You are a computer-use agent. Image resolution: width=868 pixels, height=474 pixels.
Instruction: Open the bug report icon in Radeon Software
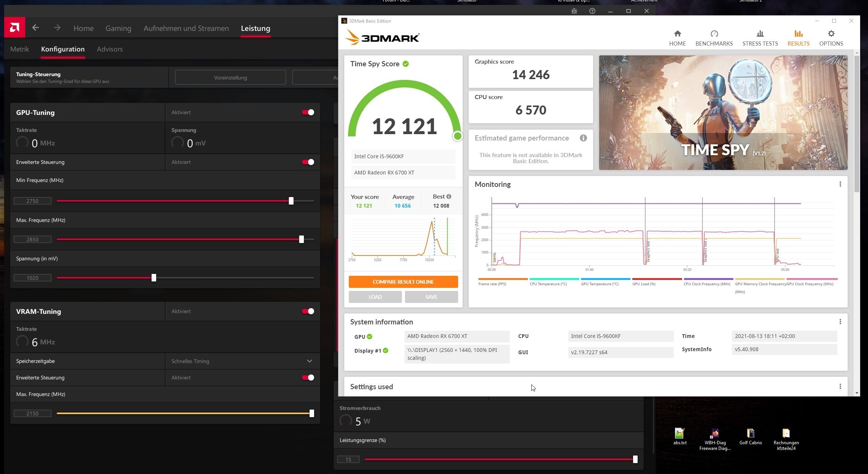point(574,11)
